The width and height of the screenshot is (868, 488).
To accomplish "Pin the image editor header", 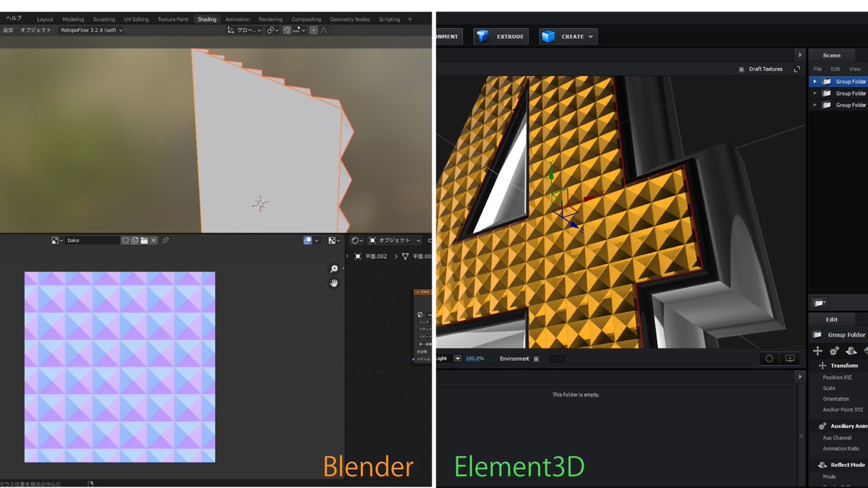I will click(x=164, y=240).
